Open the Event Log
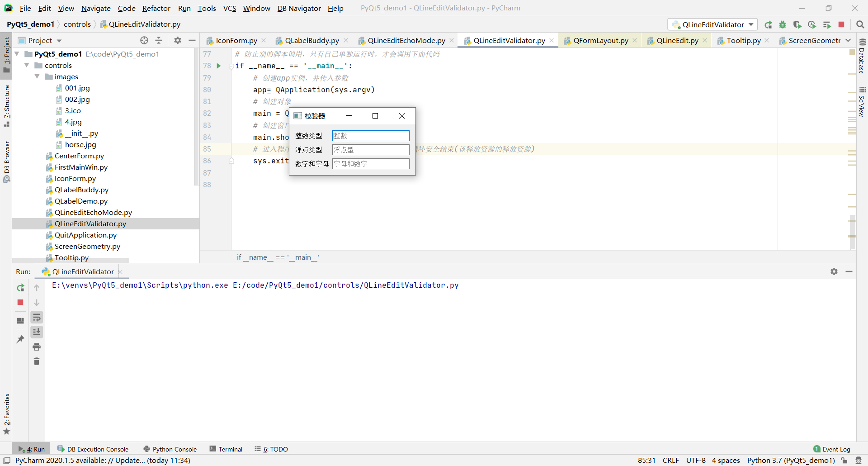The image size is (868, 466). tap(832, 449)
